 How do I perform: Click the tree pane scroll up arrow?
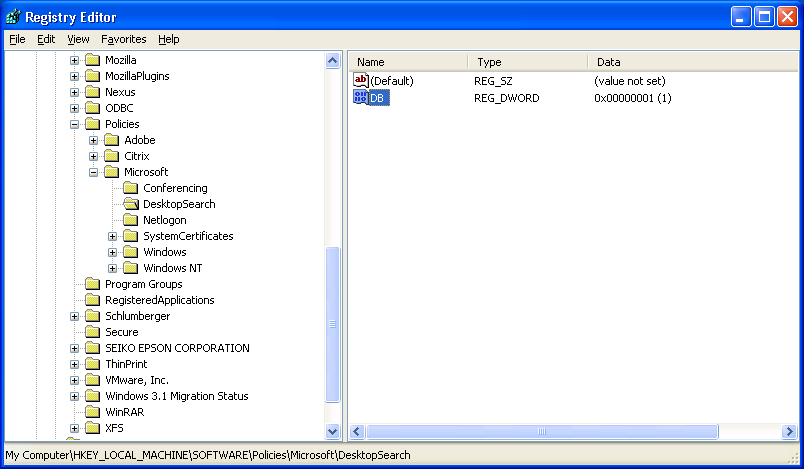tap(332, 60)
